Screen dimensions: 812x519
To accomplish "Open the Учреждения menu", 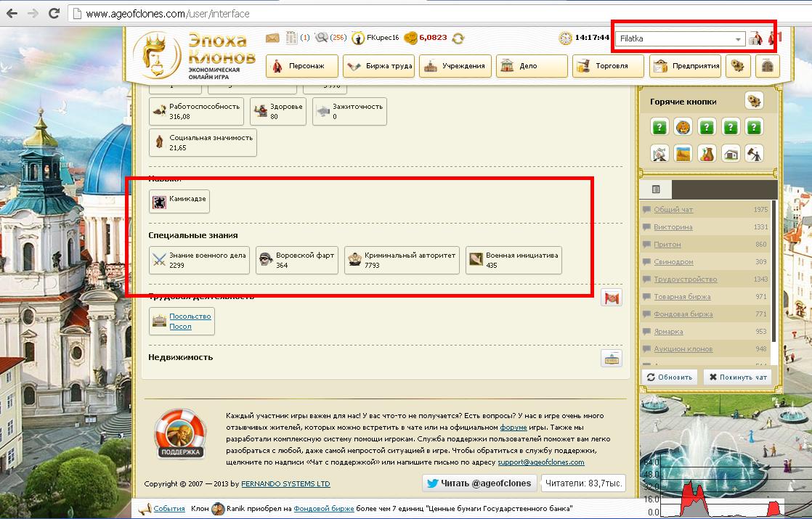I will pos(455,66).
